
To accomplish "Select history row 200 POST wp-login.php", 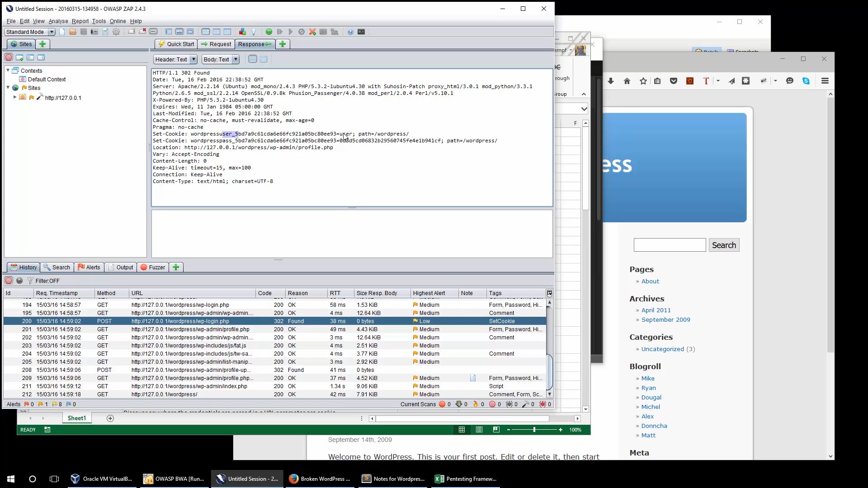I will (x=275, y=321).
